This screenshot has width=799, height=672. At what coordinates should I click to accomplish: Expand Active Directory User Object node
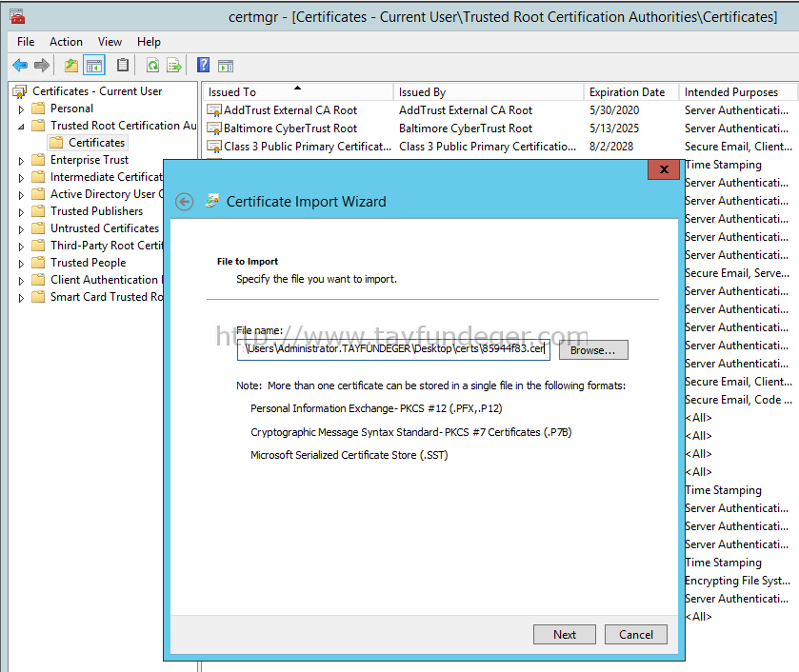point(21,194)
